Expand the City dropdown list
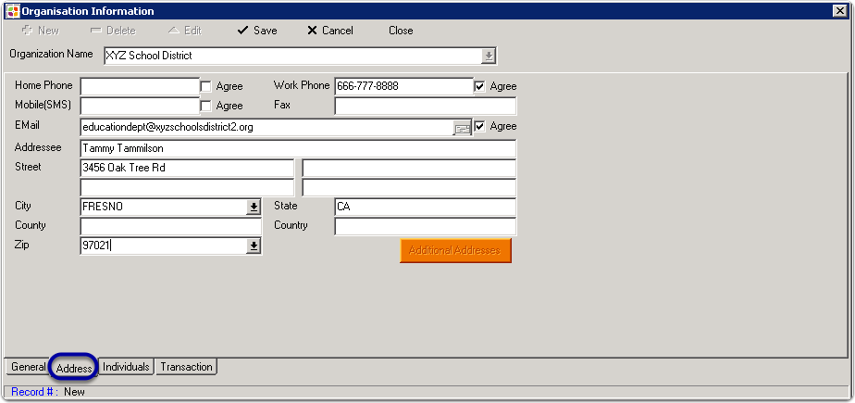This screenshot has height=403, width=855. (x=254, y=207)
